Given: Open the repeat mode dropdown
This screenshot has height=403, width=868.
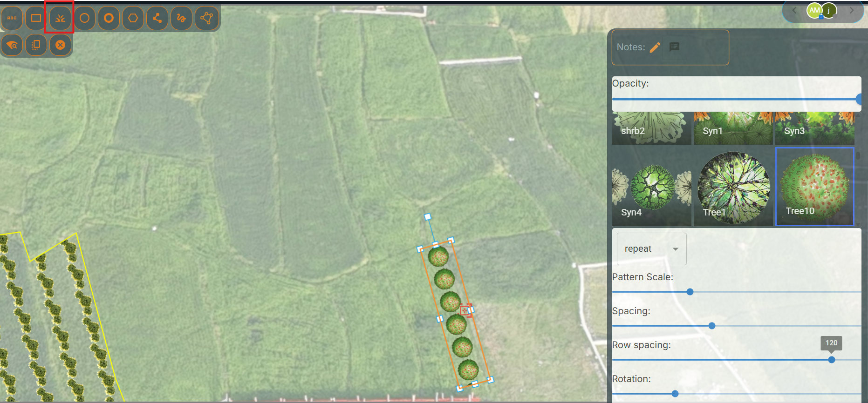Looking at the screenshot, I should (x=651, y=249).
